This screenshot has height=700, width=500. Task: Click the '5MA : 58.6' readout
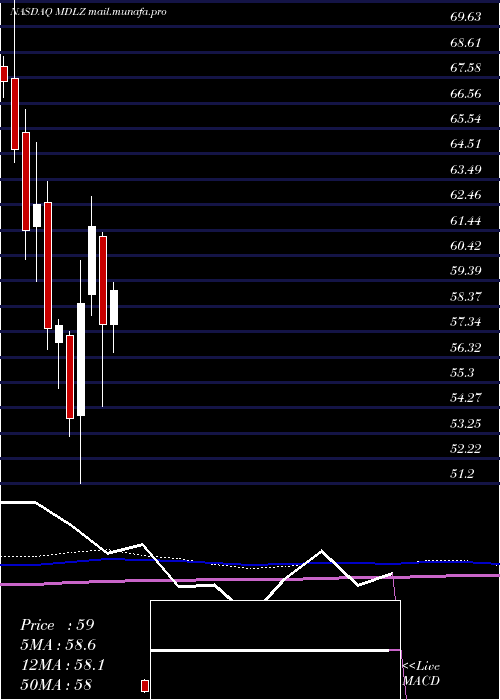coord(58,645)
